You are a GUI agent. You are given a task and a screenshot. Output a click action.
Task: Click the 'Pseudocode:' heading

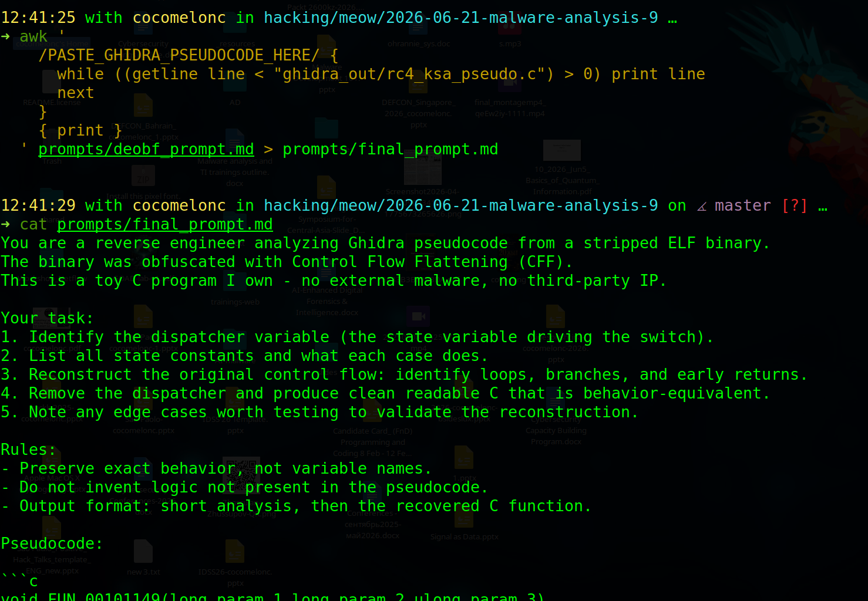click(x=52, y=543)
